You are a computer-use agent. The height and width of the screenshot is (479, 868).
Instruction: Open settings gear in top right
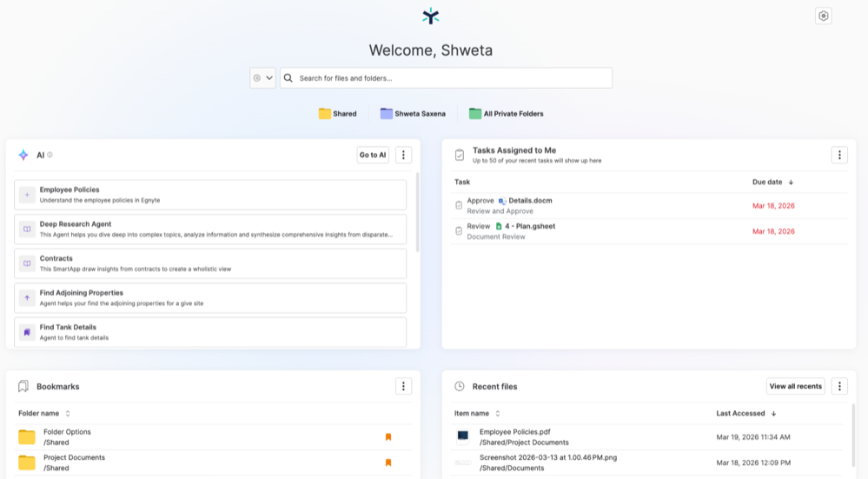point(823,16)
